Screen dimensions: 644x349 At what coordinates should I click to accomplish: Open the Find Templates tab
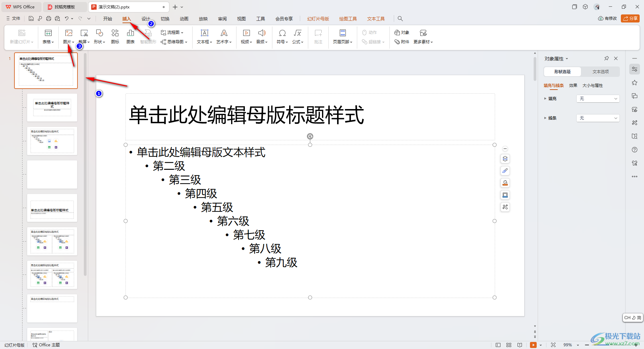click(64, 7)
